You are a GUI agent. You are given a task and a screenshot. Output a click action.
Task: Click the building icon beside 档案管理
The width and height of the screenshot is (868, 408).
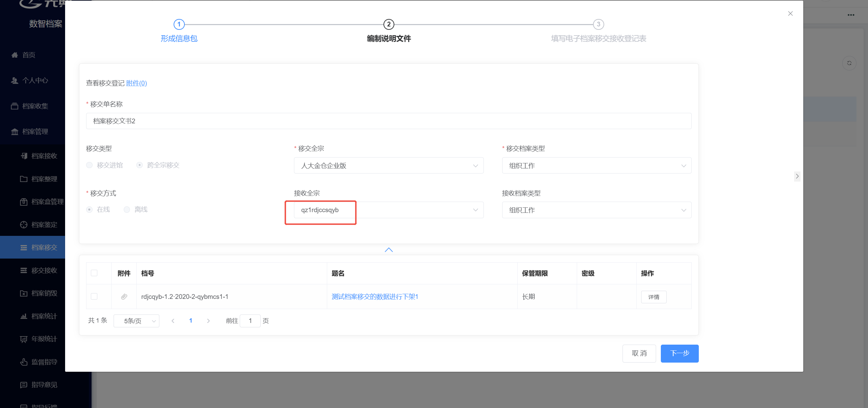[15, 131]
